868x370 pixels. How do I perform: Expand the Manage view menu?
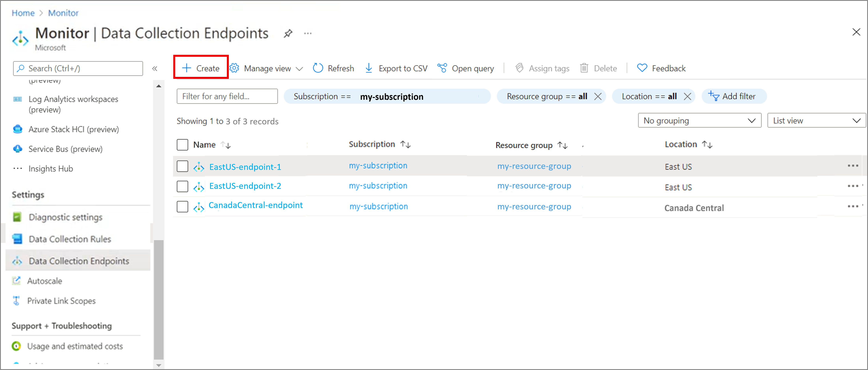pyautogui.click(x=267, y=69)
